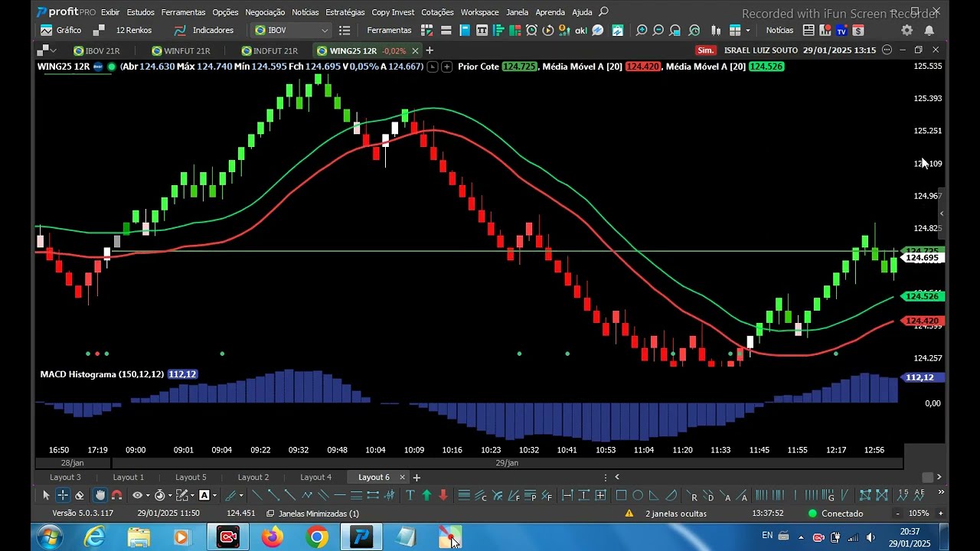This screenshot has width=980, height=551.
Task: Click Ferramentas toolbar button
Action: 389,31
